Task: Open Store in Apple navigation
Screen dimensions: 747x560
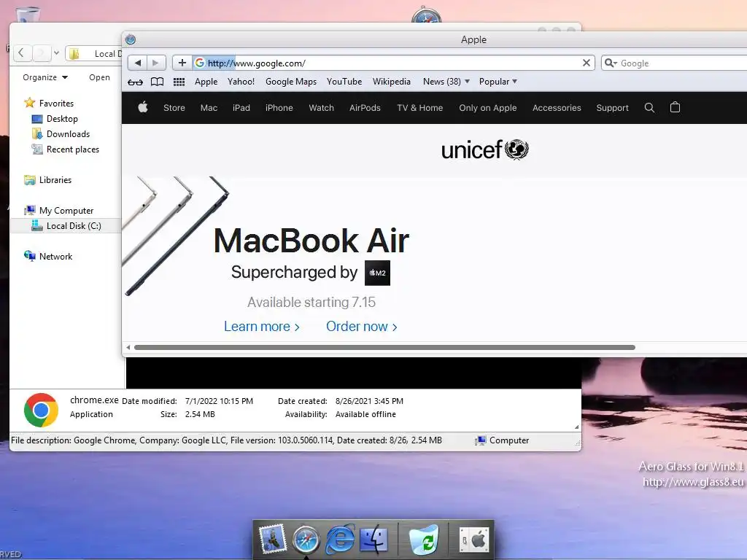Action: 174,108
